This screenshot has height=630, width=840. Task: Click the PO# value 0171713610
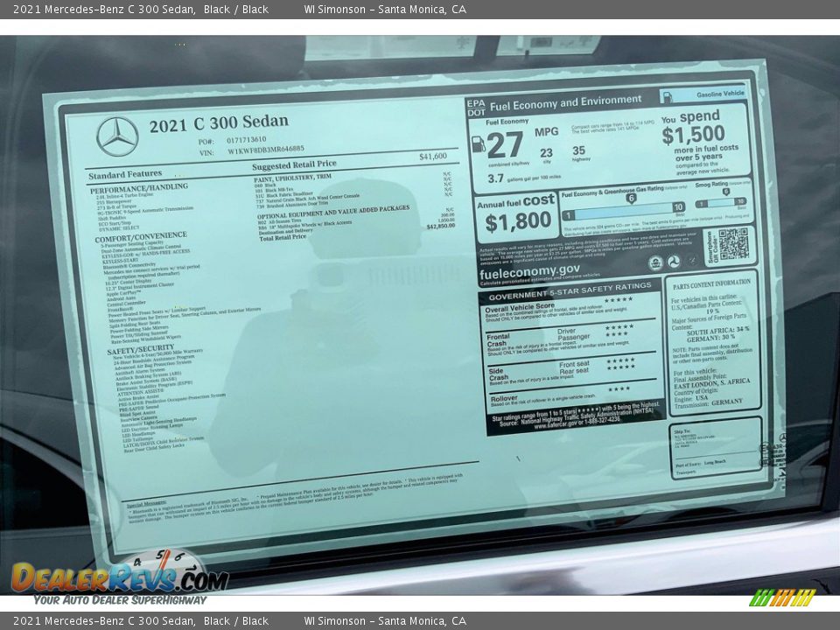point(246,140)
